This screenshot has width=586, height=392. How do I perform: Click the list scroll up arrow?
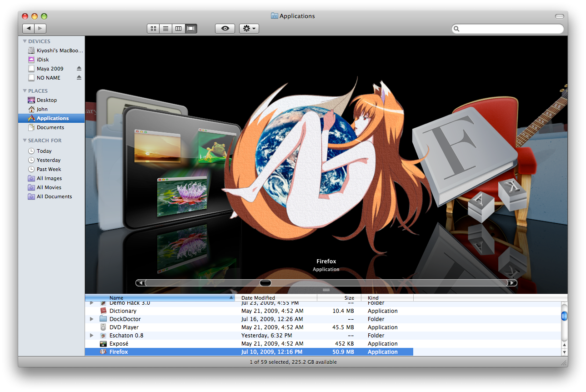(564, 345)
